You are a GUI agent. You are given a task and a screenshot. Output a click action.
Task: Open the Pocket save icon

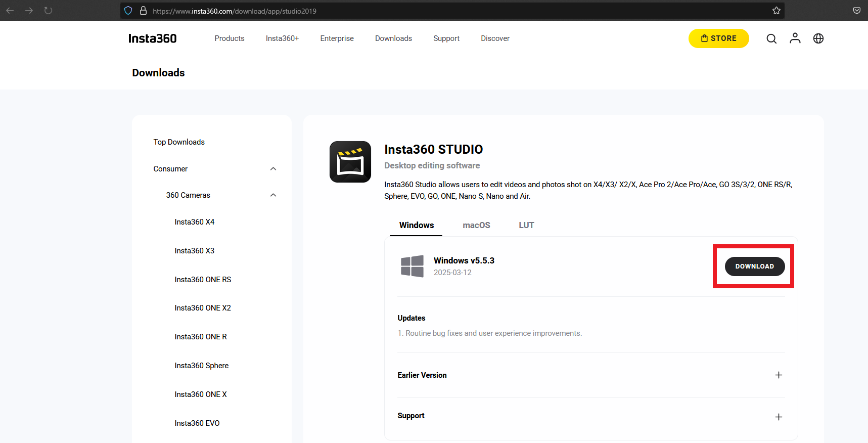click(857, 11)
